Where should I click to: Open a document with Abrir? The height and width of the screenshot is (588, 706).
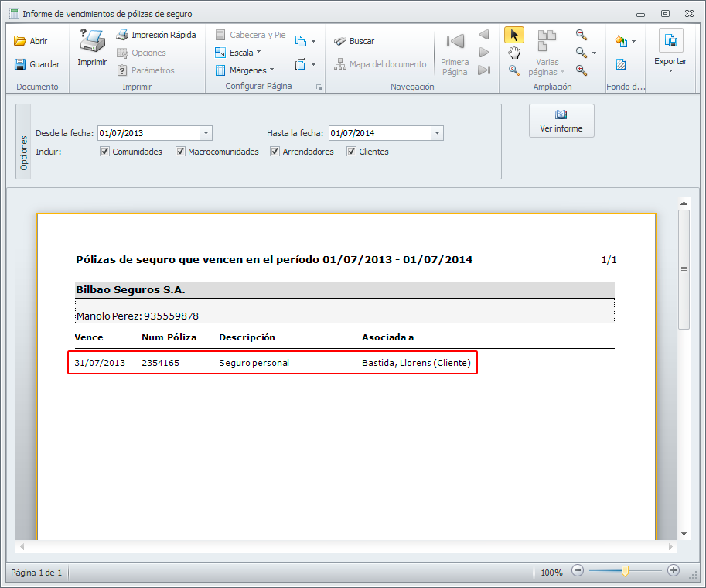(30, 41)
